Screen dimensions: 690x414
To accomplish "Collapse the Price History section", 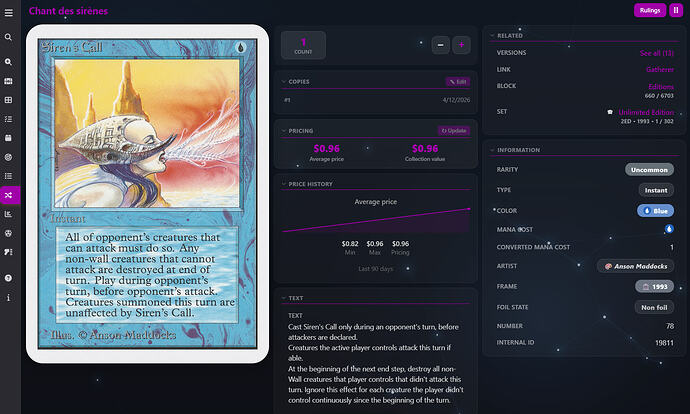I will pyautogui.click(x=284, y=184).
